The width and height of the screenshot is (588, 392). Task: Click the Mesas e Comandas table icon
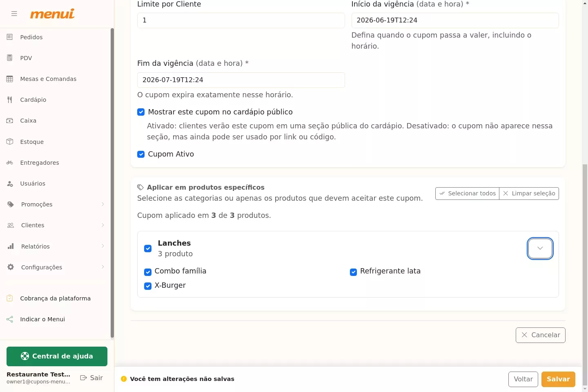coord(10,79)
